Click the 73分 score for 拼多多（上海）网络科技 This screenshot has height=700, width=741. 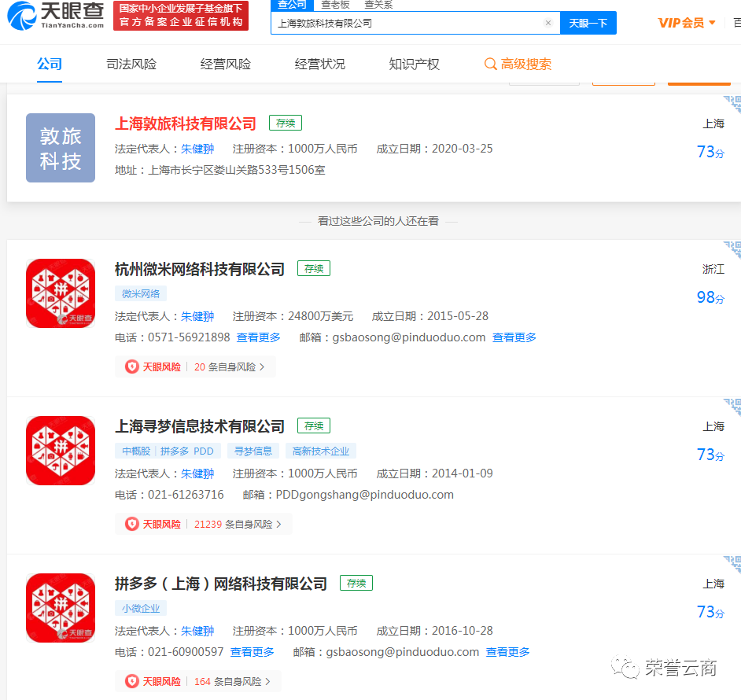710,612
